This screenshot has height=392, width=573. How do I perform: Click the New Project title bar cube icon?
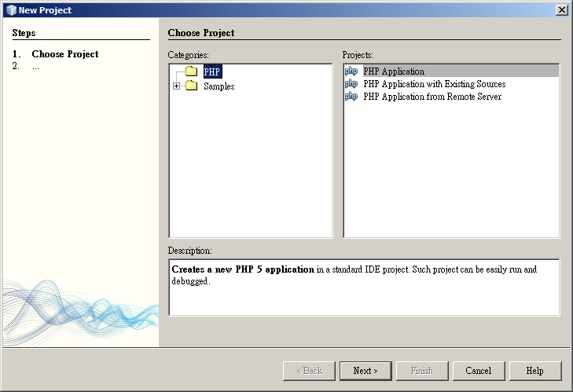11,10
